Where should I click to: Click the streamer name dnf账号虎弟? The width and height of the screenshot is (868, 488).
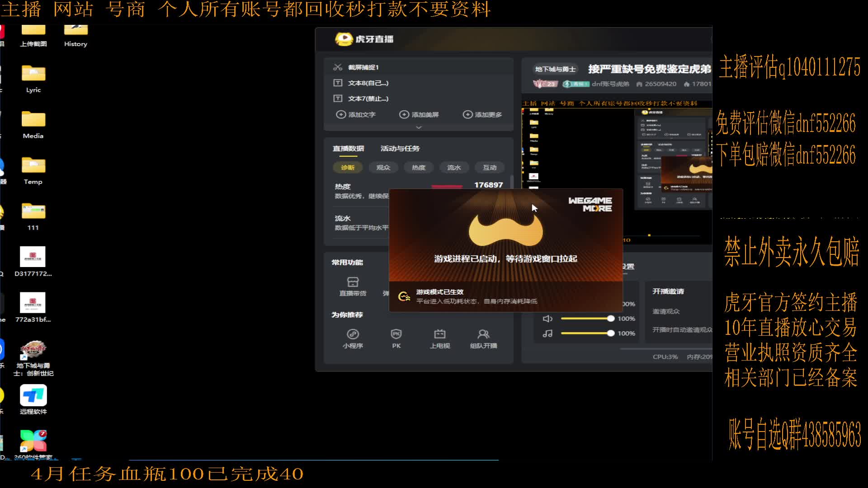point(610,84)
